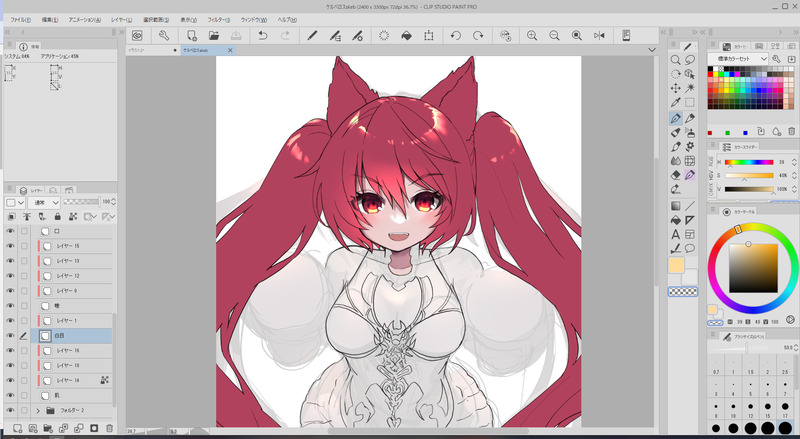Image resolution: width=800 pixels, height=439 pixels.
Task: Adjust the layer opacity 100 stepper
Action: pyautogui.click(x=113, y=202)
